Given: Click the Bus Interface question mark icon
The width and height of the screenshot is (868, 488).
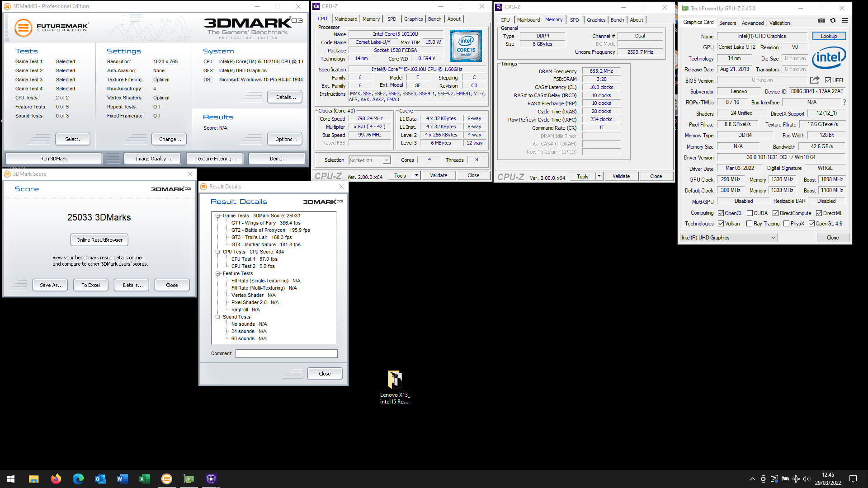Looking at the screenshot, I should click(x=844, y=102).
